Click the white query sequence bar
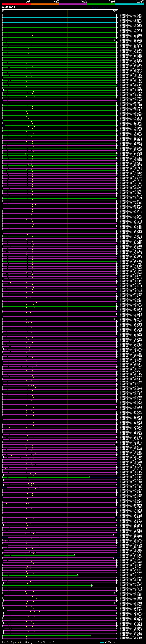The width and height of the screenshot is (146, 644). pos(60,9)
